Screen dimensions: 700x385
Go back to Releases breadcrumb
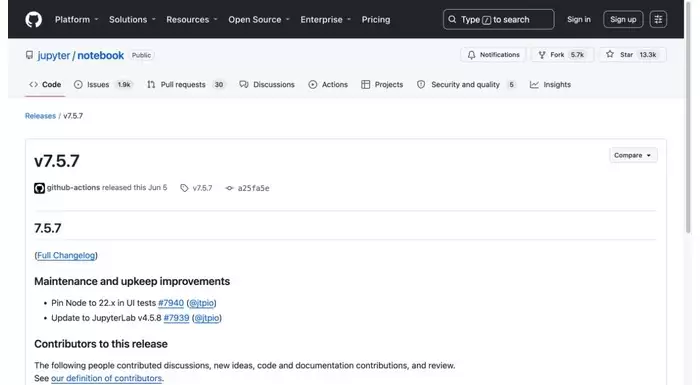tap(40, 116)
